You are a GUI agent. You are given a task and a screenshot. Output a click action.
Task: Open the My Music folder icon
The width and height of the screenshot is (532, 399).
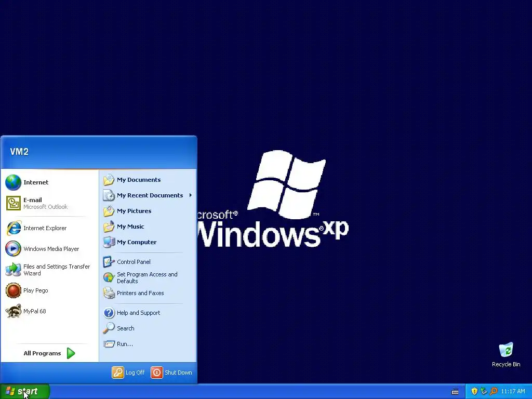[x=109, y=227]
